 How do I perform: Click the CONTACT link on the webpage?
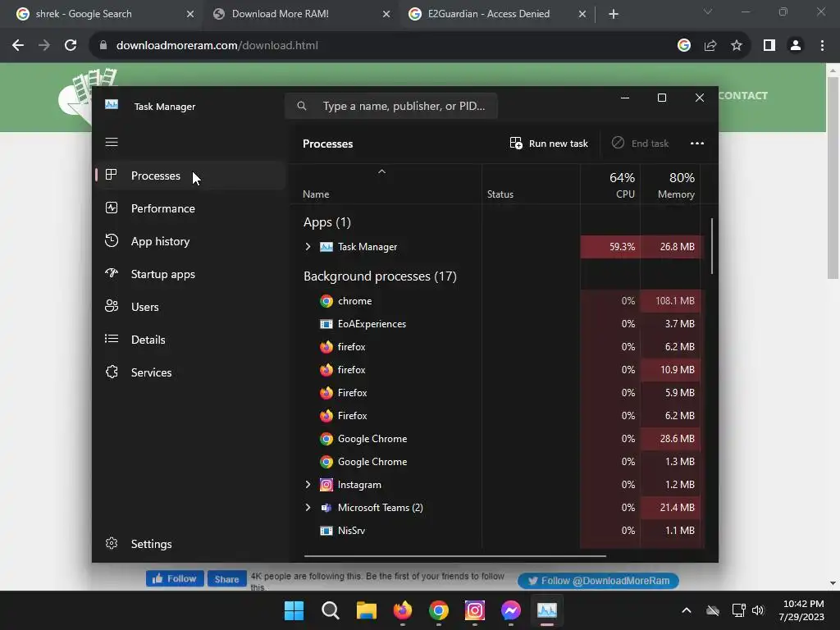click(x=742, y=95)
